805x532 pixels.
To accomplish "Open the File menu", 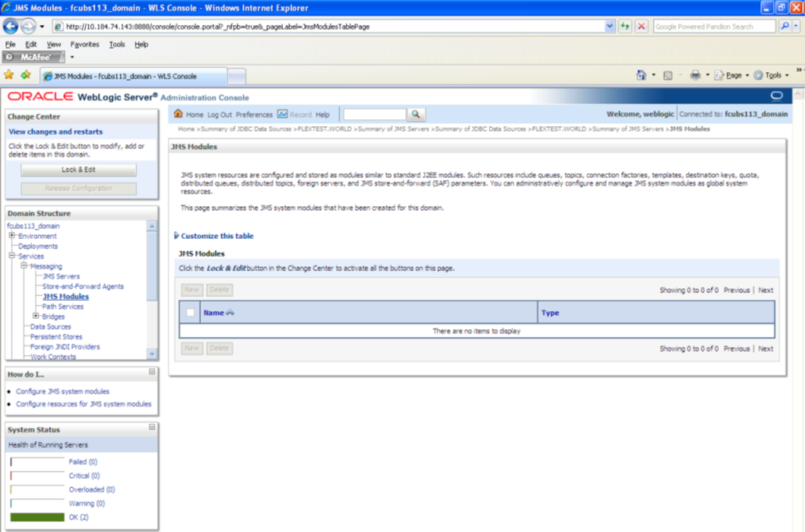I will coord(10,44).
